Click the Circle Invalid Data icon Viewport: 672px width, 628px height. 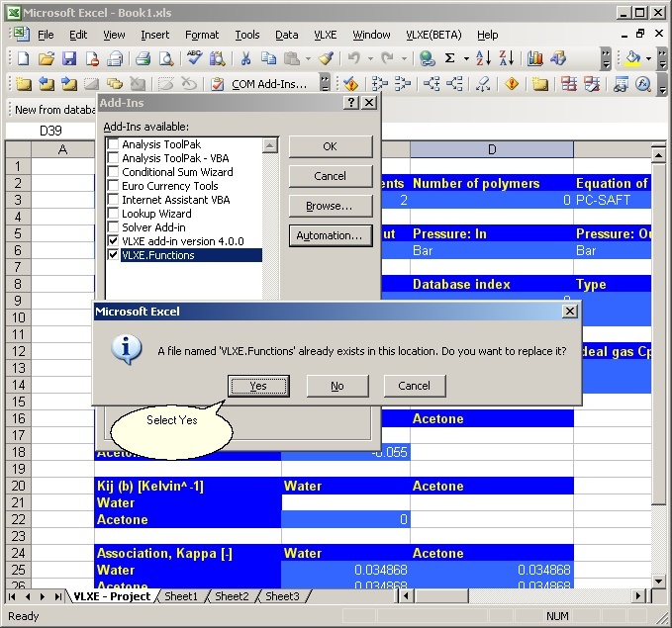(x=569, y=84)
